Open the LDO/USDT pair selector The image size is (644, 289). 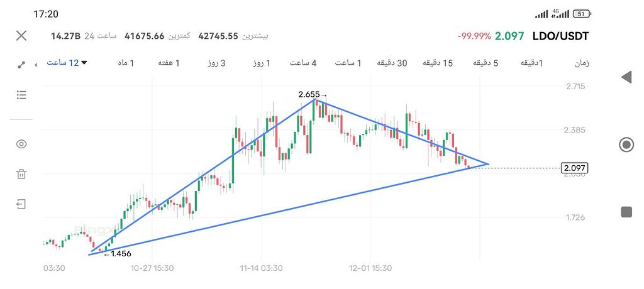[560, 36]
